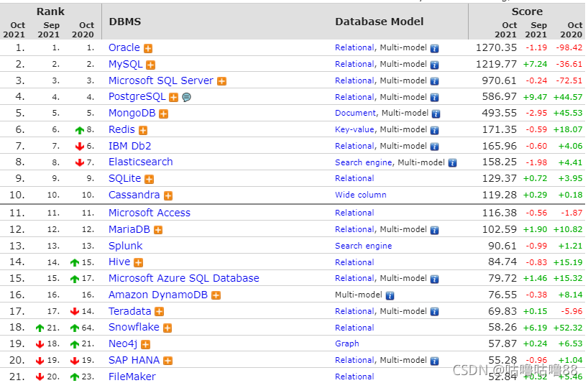Viewport: 588px width, 383px height.
Task: Click the plus icon next to Amazon DynamoDB
Action: (216, 295)
